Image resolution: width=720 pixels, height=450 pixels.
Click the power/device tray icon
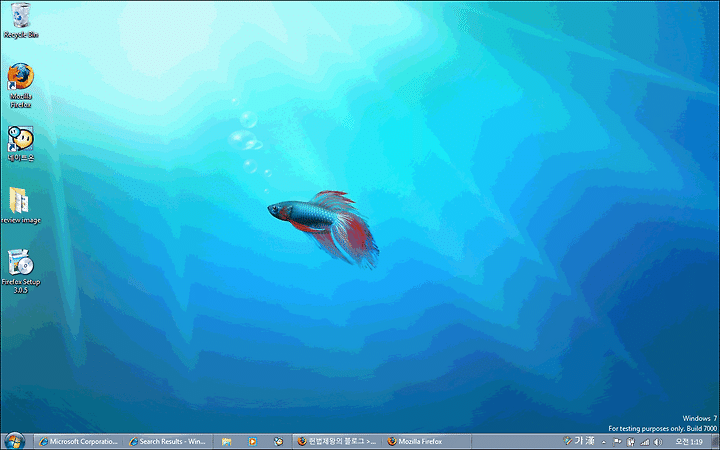(x=630, y=442)
